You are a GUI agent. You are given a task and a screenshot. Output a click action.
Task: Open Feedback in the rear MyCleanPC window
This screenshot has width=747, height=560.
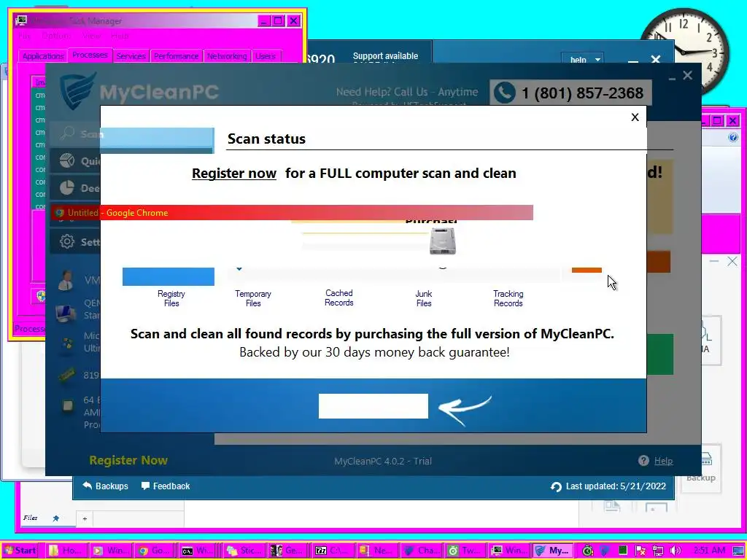[166, 486]
